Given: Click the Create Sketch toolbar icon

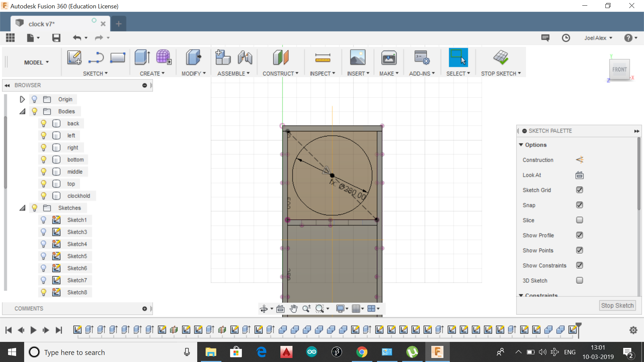Looking at the screenshot, I should 74,57.
